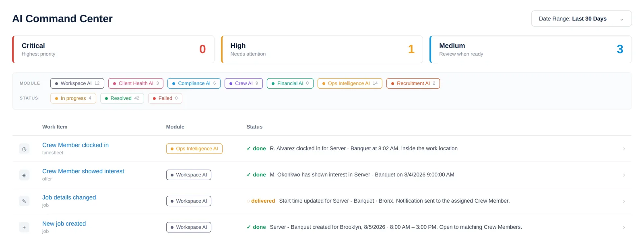Filter by Failed status
Viewport: 644px width, 251px height.
[165, 98]
